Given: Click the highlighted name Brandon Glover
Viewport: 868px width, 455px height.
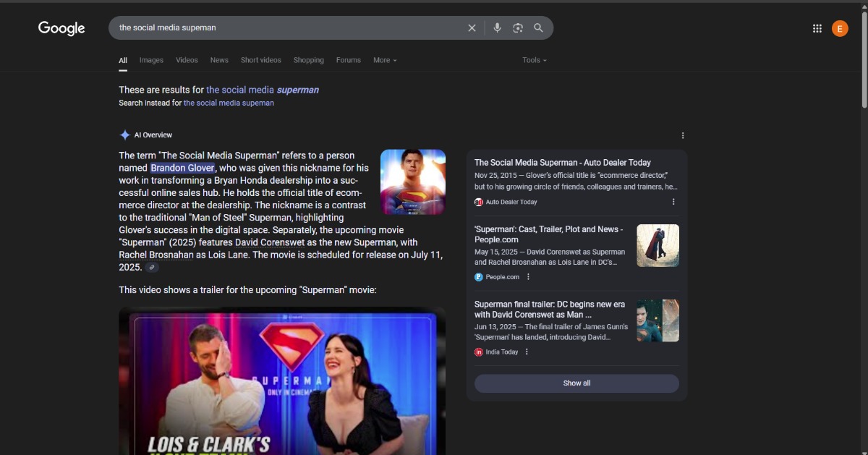Looking at the screenshot, I should (x=183, y=168).
